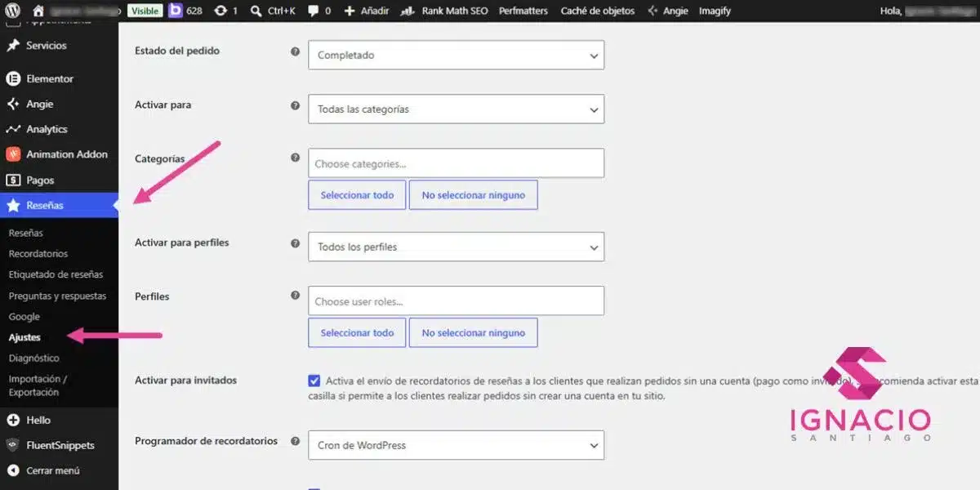Open Perfmatters in the admin bar
980x490 pixels.
524,11
